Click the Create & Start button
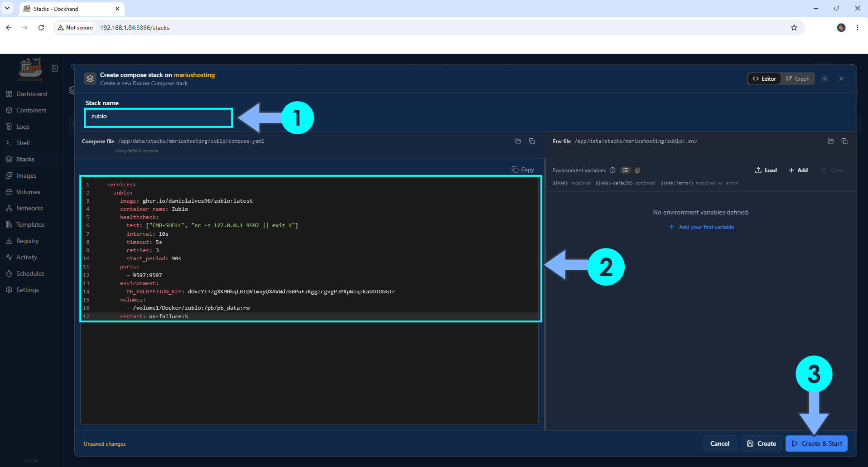The width and height of the screenshot is (868, 467). click(x=817, y=444)
